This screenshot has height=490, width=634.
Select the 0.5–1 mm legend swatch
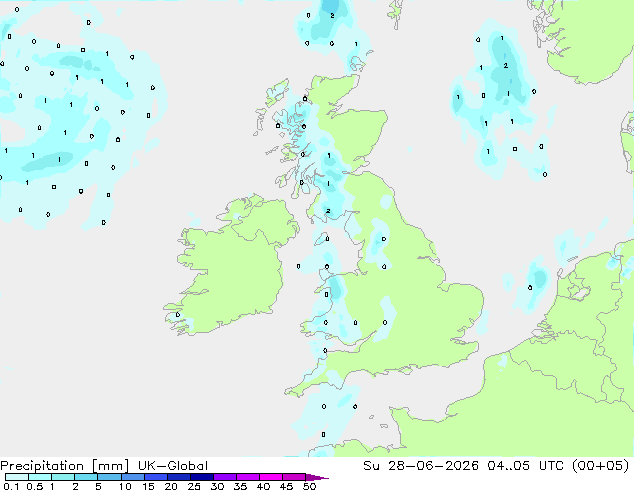[40, 477]
